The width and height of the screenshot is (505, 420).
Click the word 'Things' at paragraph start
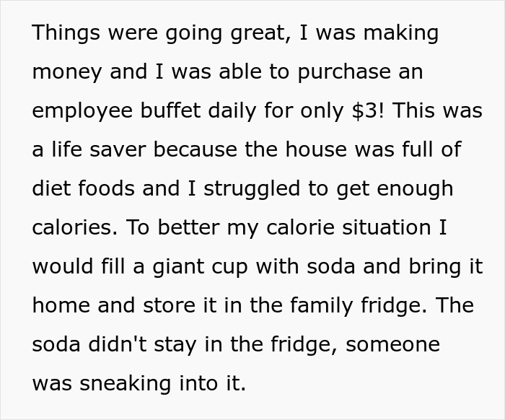[x=66, y=33]
